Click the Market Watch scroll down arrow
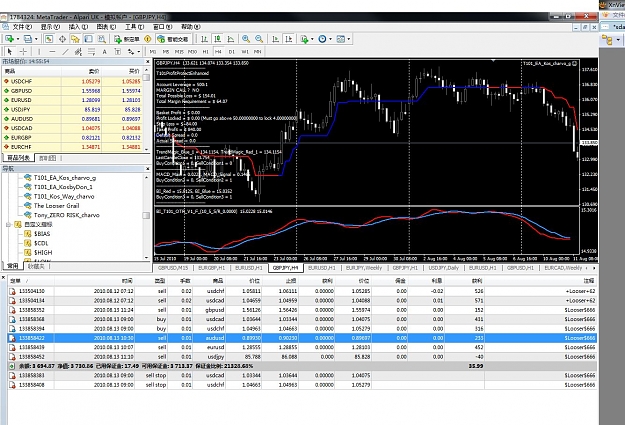 (x=146, y=149)
